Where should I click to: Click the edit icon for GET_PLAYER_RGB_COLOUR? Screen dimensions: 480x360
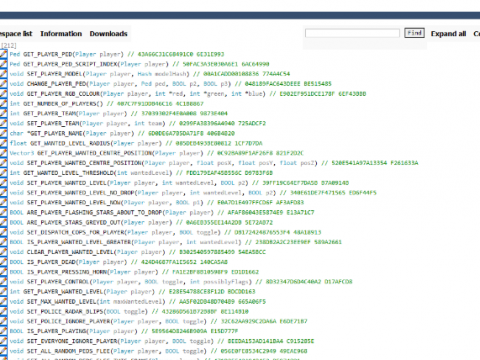pos(3,94)
